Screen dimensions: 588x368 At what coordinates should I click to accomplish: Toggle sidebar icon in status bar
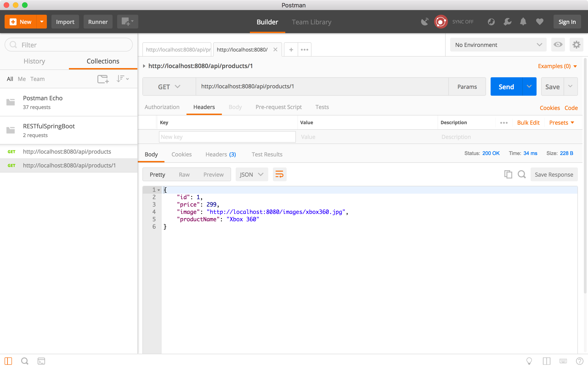tap(8, 361)
